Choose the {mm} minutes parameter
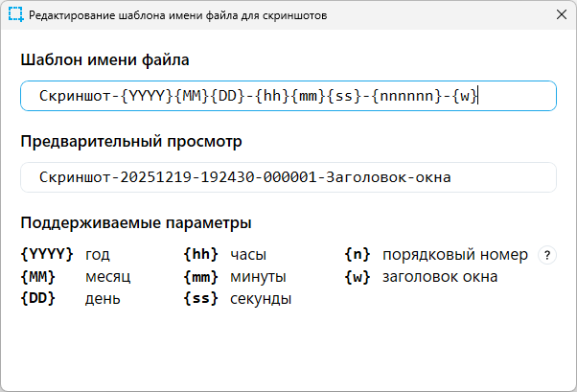The height and width of the screenshot is (392, 577). (201, 277)
